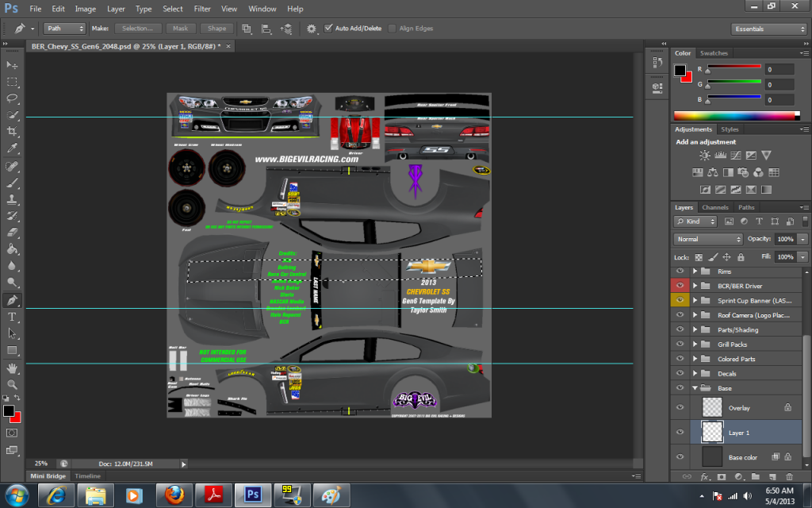Open the Timeline tab

click(x=87, y=476)
